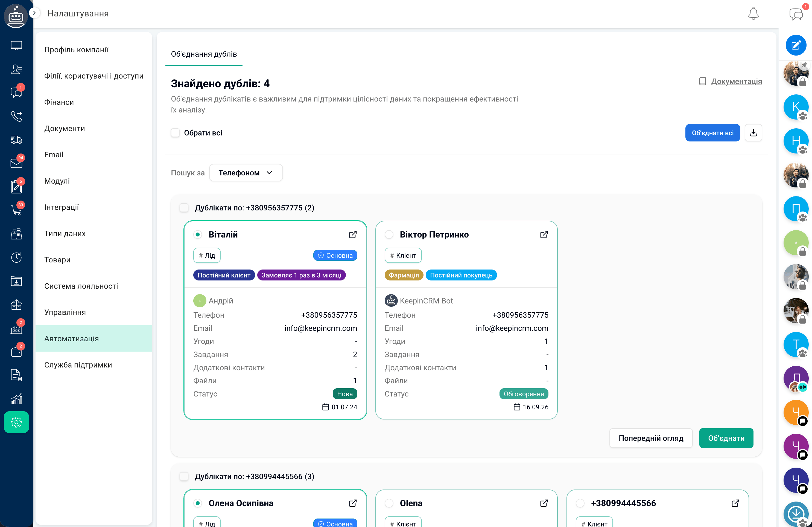Click the Нова status badge

point(344,394)
